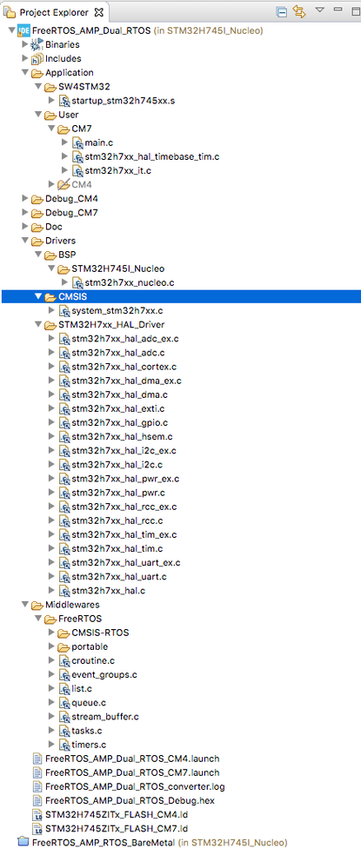This screenshot has width=361, height=868.
Task: Select stm32h7xx_hal.c
Action: point(109,591)
